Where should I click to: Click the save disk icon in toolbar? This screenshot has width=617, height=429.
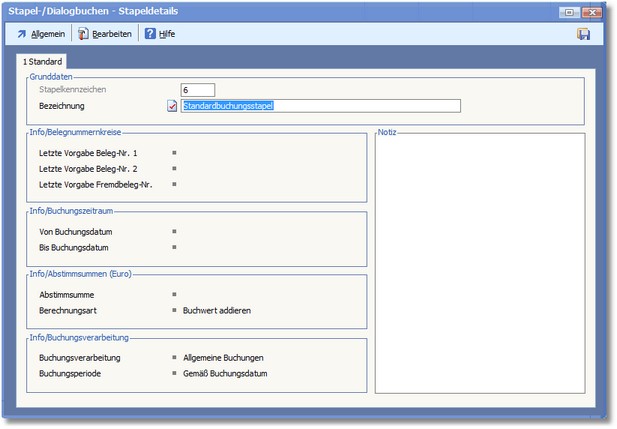tap(583, 34)
